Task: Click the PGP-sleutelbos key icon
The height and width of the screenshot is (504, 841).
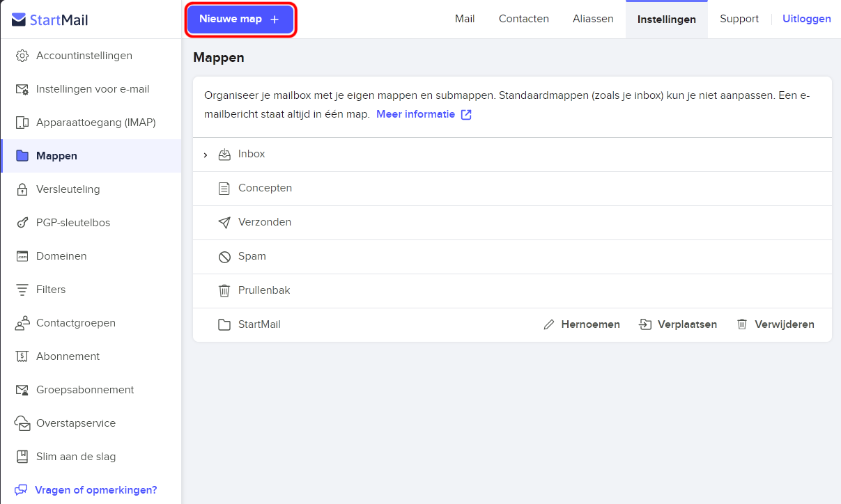Action: (x=22, y=223)
